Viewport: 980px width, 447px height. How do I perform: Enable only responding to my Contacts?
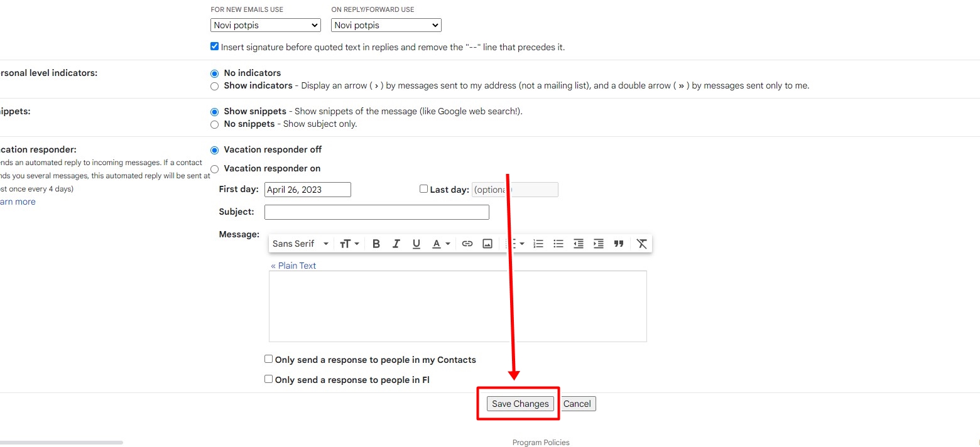pyautogui.click(x=269, y=360)
